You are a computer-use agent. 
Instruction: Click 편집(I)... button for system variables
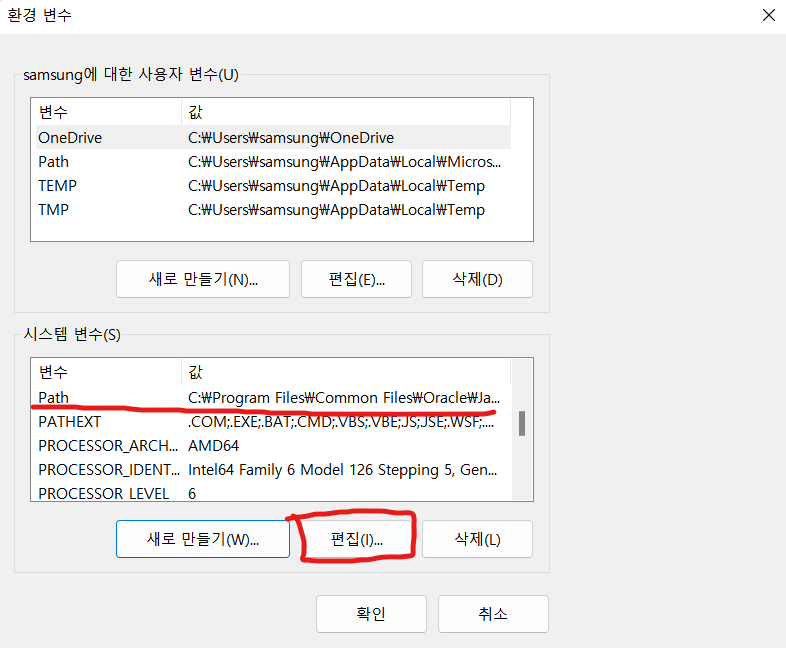[x=356, y=539]
